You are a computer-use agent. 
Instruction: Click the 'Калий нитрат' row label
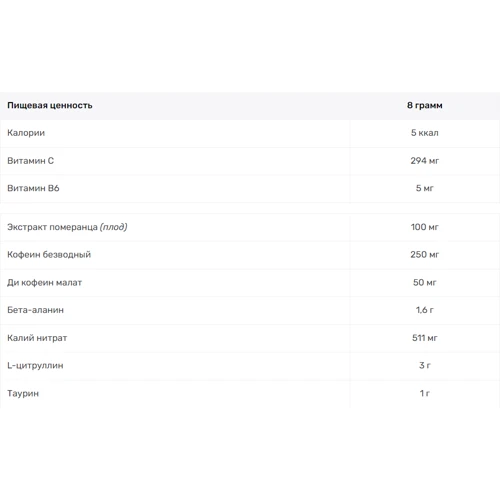click(37, 338)
